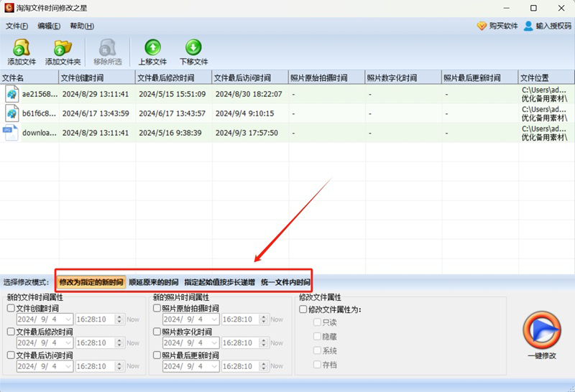
Task: Open date dropdown under 照片最后更新时间
Action: pos(214,366)
